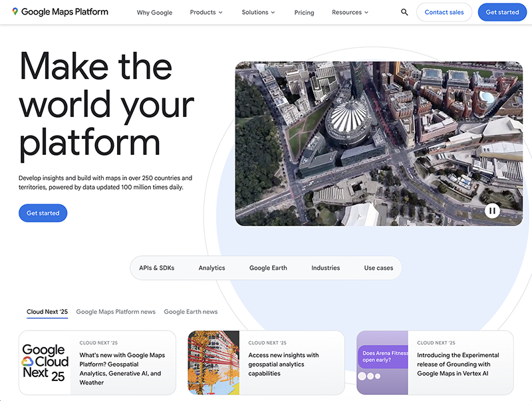Select the Cloud Next '25 tab
532x401 pixels.
point(47,312)
